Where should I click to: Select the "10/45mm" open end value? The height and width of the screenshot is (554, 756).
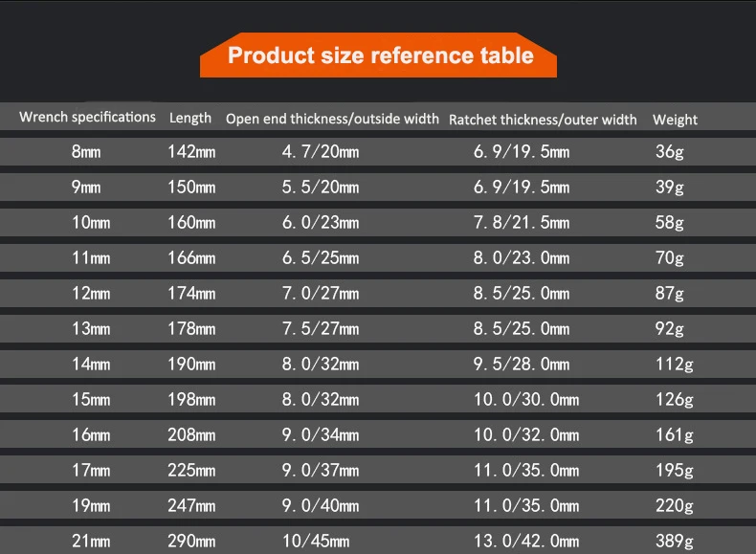click(316, 541)
